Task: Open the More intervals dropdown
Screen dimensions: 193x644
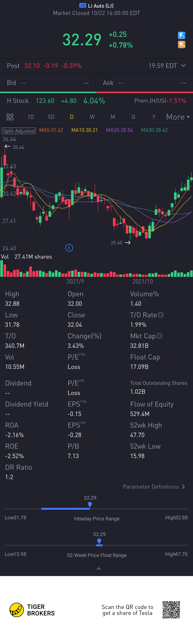Action: 178,117
